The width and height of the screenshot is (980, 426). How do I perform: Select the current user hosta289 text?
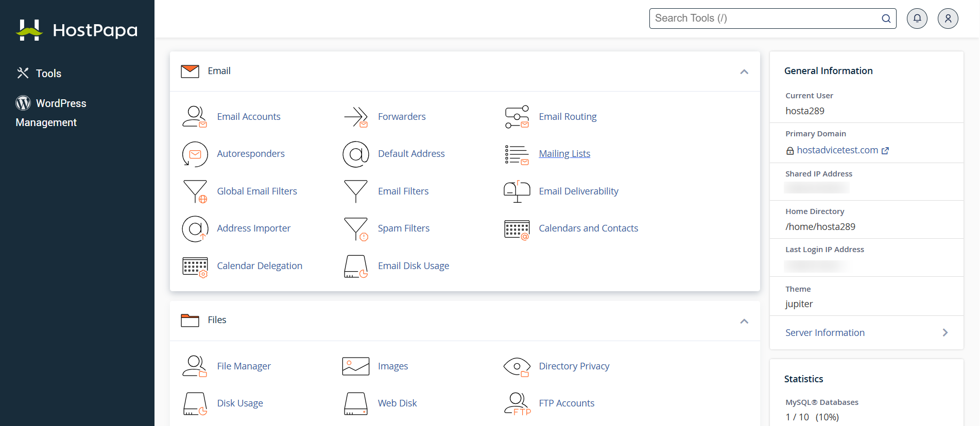click(x=805, y=111)
